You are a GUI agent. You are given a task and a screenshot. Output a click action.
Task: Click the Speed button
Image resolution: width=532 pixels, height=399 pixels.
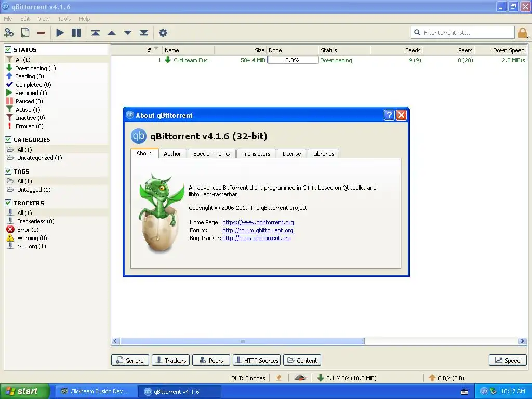click(508, 361)
